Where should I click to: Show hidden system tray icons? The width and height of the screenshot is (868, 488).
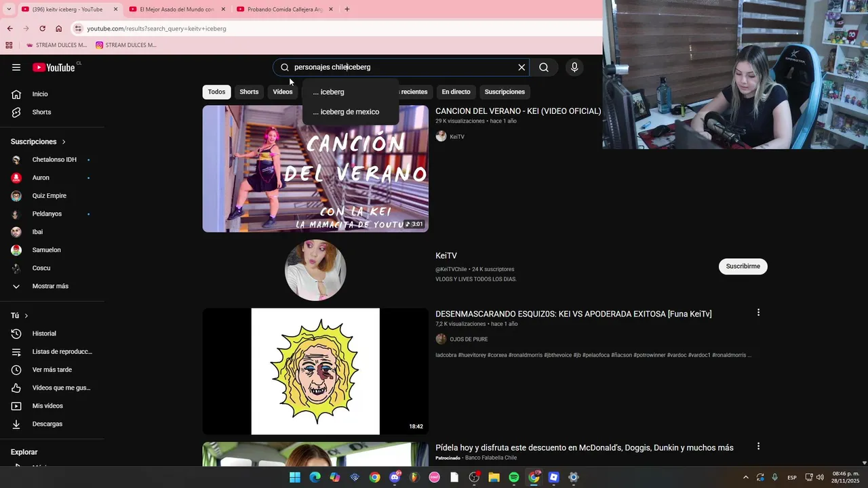click(x=746, y=477)
